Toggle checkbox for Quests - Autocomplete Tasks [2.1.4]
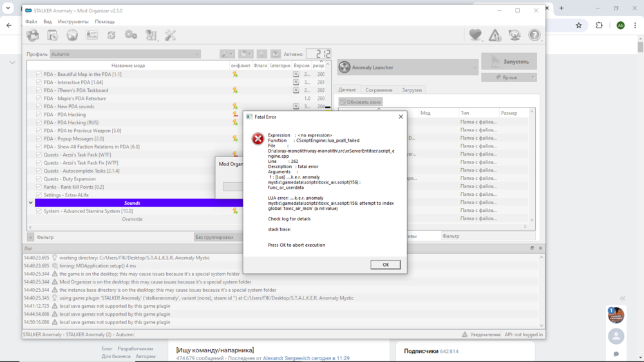 click(39, 171)
